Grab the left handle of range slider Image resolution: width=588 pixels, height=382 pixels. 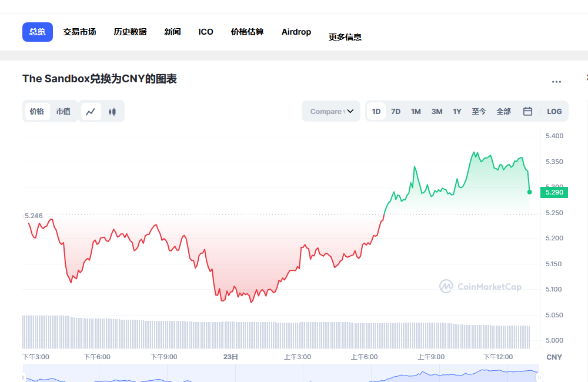point(24,377)
